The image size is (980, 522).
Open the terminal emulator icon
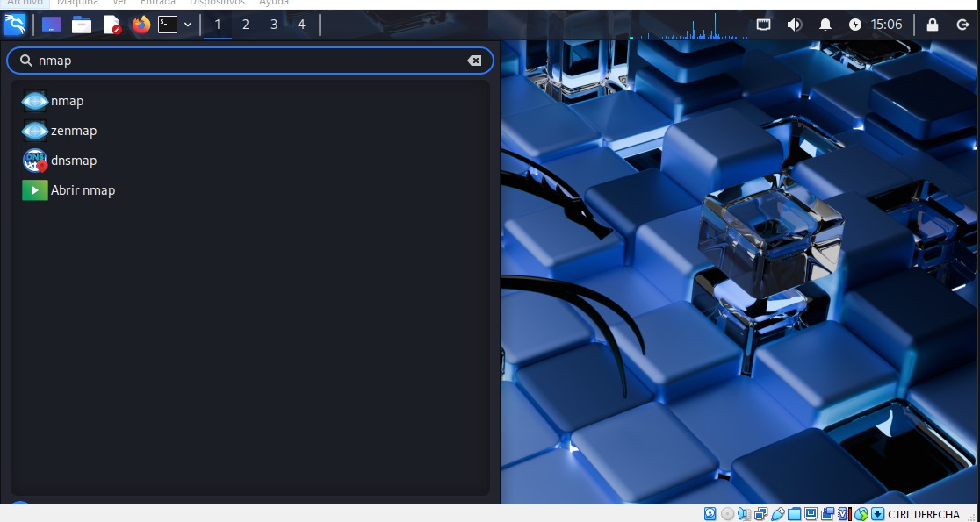[168, 25]
